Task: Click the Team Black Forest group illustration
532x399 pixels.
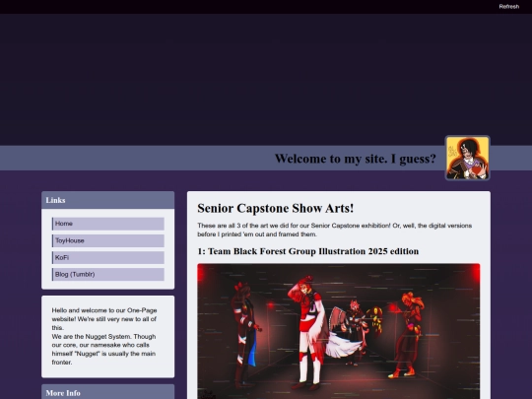Action: (339, 331)
